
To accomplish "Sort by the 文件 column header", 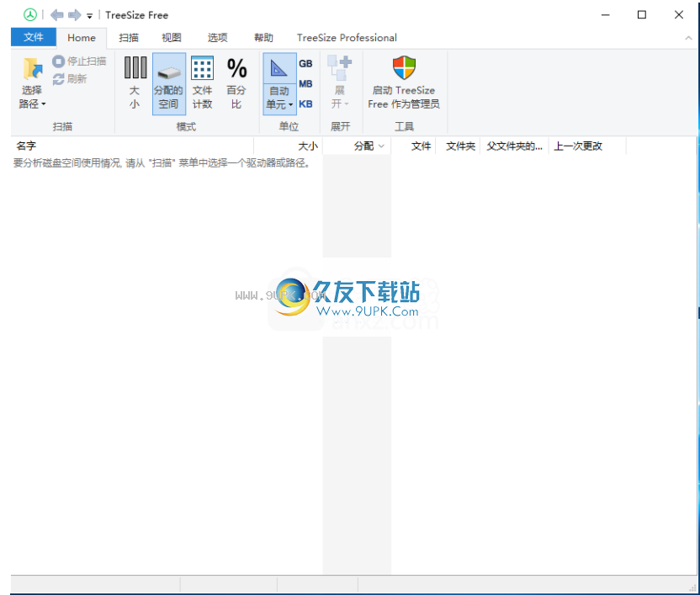I will (x=413, y=146).
